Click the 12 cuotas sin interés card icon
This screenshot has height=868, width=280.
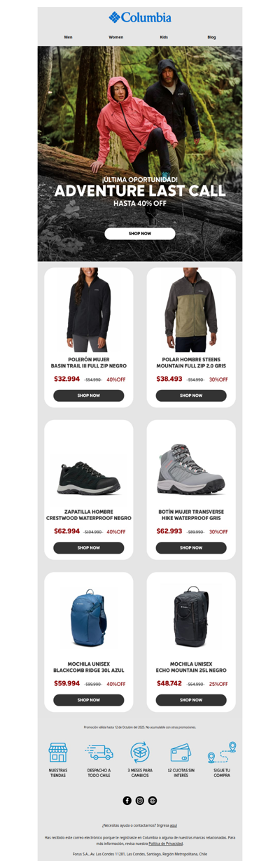(x=181, y=753)
